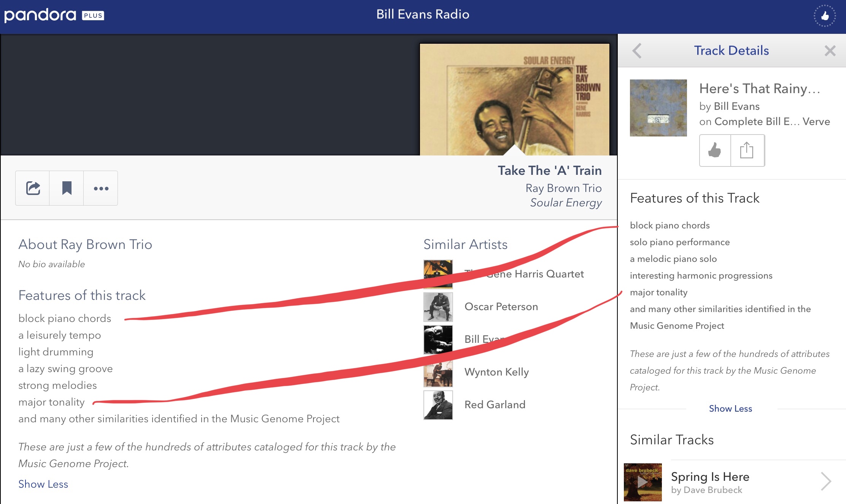Open Oscar Peterson similar artist

[x=501, y=307]
